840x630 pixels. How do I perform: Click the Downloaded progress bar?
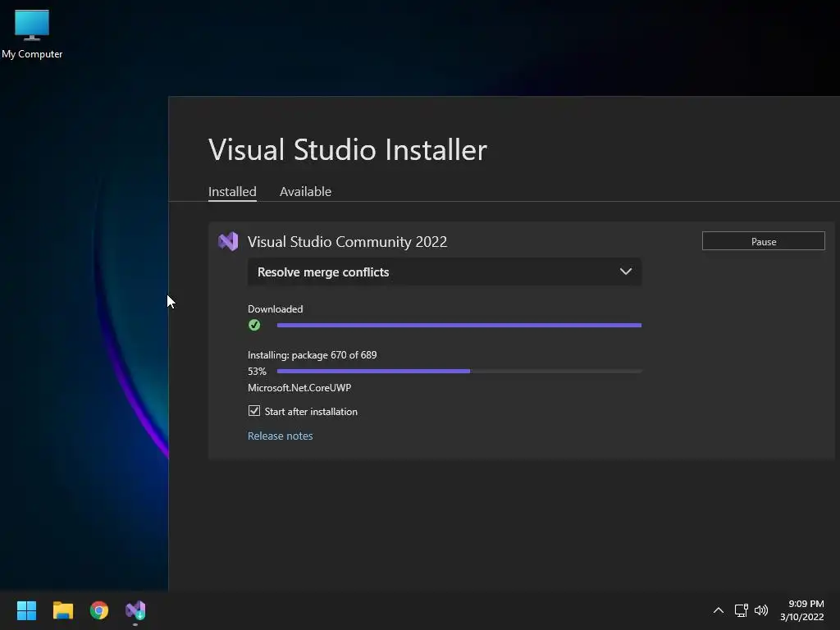459,325
